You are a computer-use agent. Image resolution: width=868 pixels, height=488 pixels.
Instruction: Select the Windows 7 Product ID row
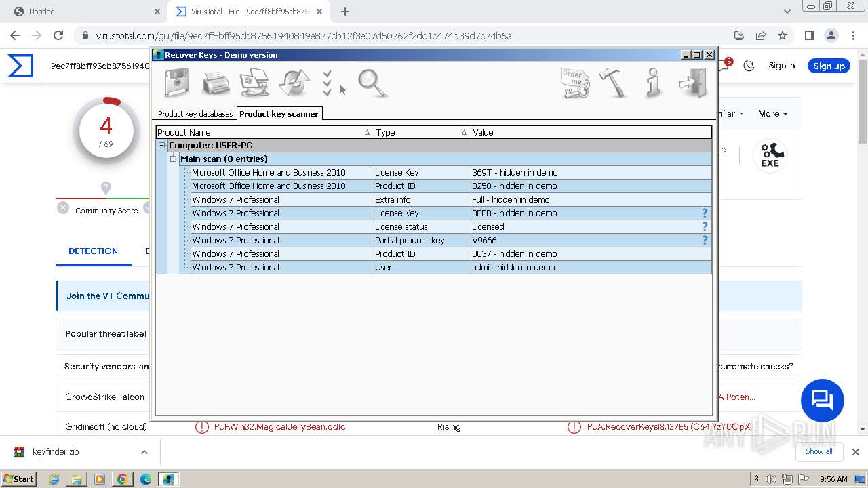click(x=451, y=253)
